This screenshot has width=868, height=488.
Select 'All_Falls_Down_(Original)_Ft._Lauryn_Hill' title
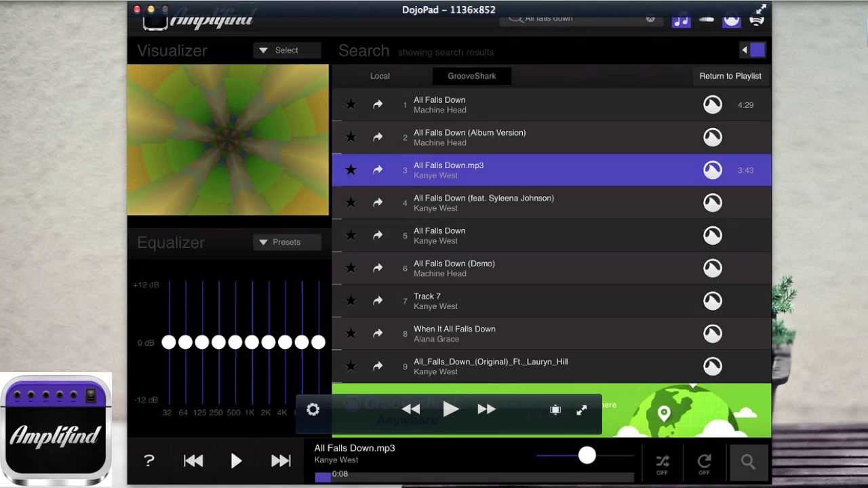[x=490, y=362]
